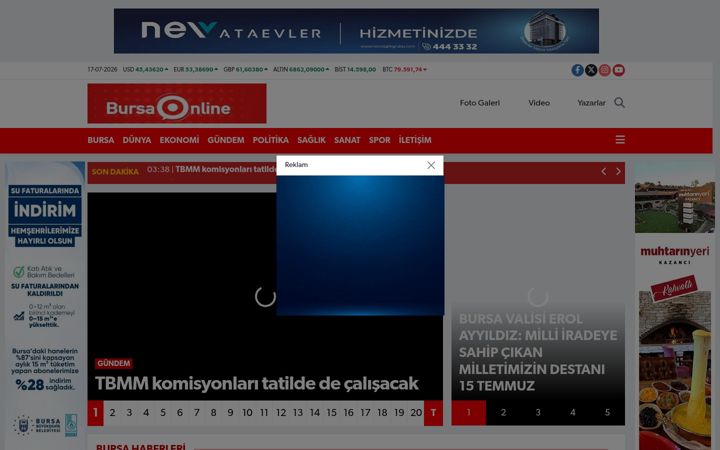720x450 pixels.
Task: Select main slider page 16
Action: point(349,413)
